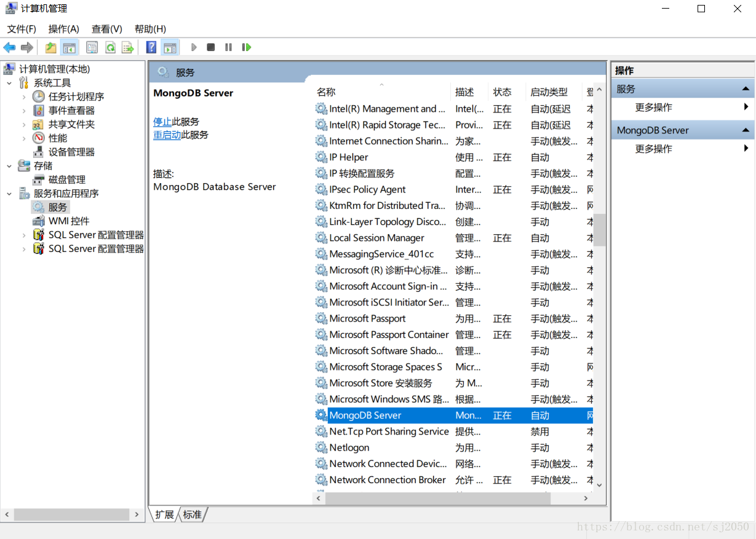Click the 停止 link to stop service
This screenshot has height=539, width=756.
pyautogui.click(x=162, y=122)
